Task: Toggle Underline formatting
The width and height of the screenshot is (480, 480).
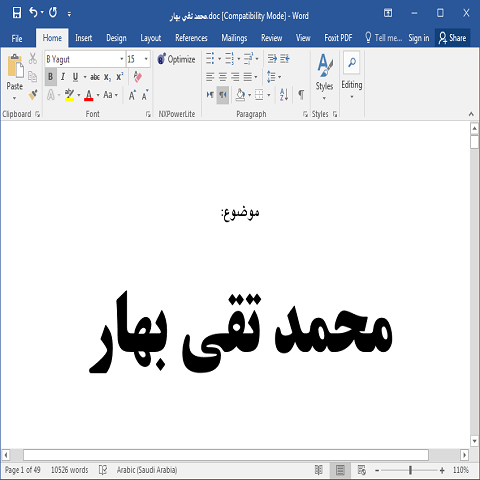Action: click(75, 77)
